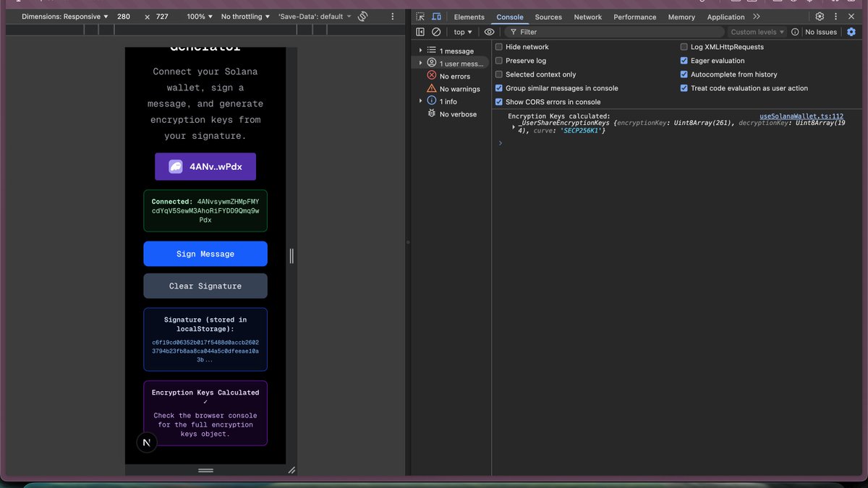Viewport: 868px width, 488px height.
Task: Click the wallet avatar icon in 4ANv..wPdx button
Action: click(176, 166)
